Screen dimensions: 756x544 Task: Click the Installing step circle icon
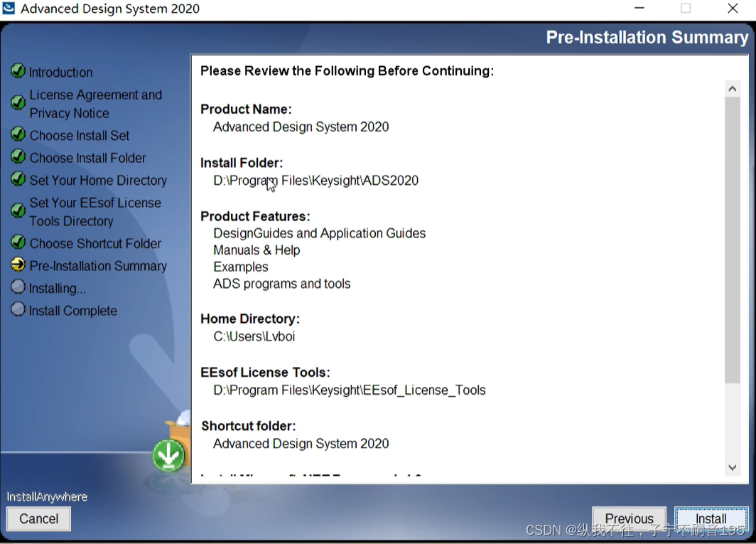tap(18, 287)
